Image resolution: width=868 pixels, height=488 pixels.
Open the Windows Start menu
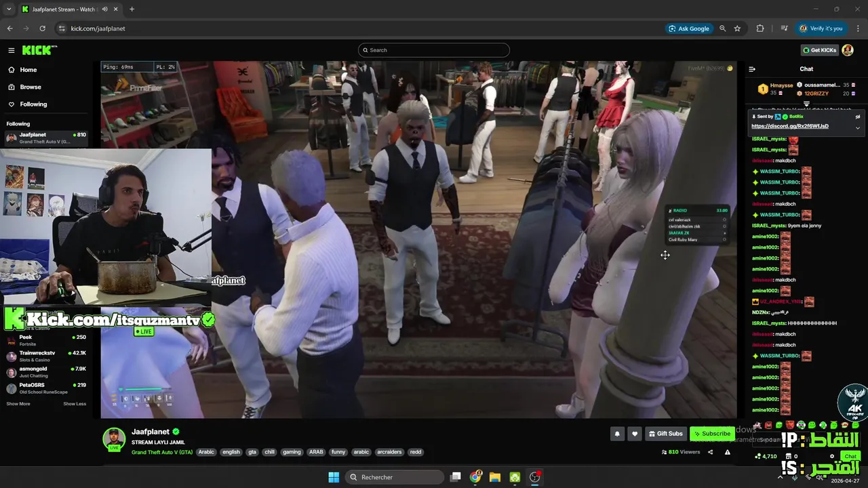(334, 477)
